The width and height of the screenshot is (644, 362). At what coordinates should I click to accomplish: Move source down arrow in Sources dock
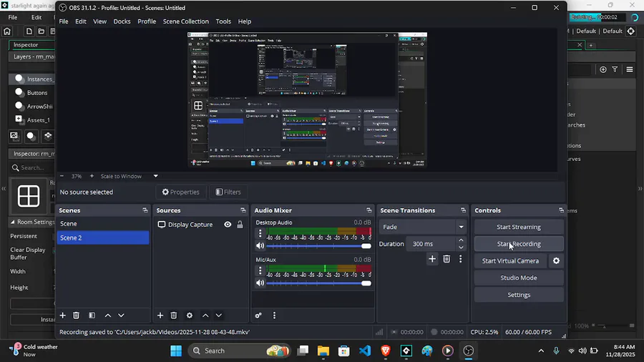coord(219,315)
